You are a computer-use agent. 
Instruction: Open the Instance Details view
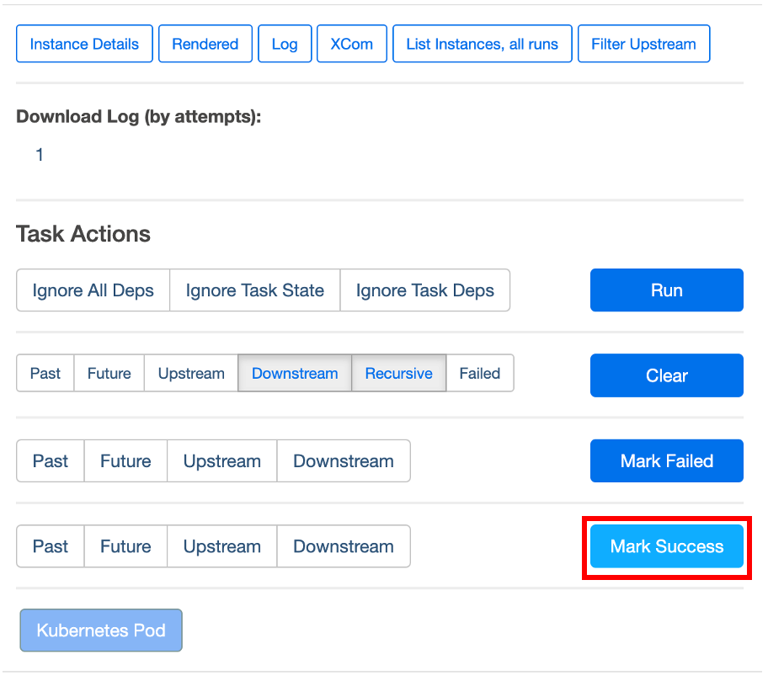[84, 44]
